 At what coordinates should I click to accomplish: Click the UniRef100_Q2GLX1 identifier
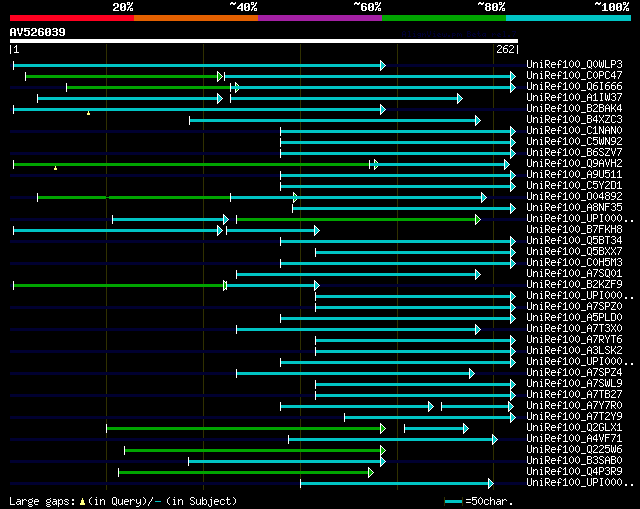pyautogui.click(x=574, y=428)
